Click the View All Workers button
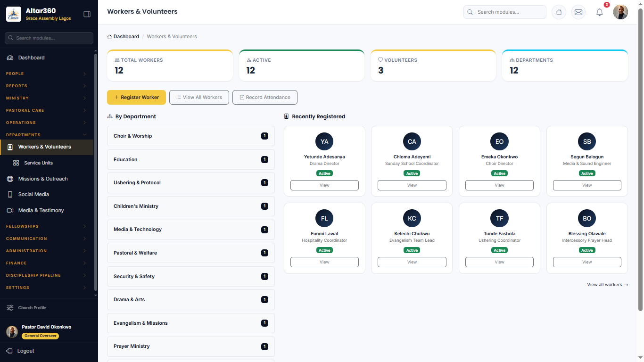 199,97
